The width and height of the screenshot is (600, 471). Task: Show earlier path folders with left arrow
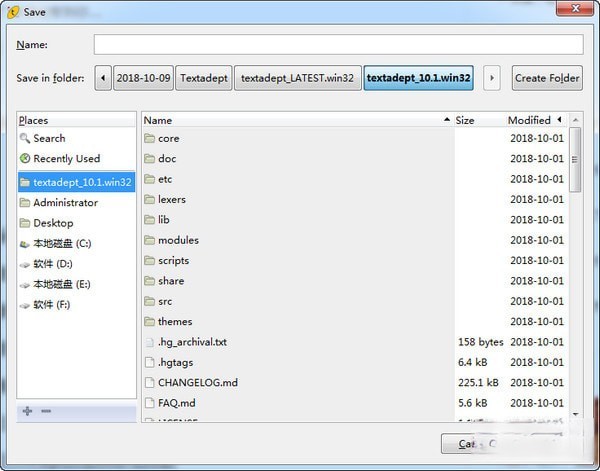[x=103, y=78]
